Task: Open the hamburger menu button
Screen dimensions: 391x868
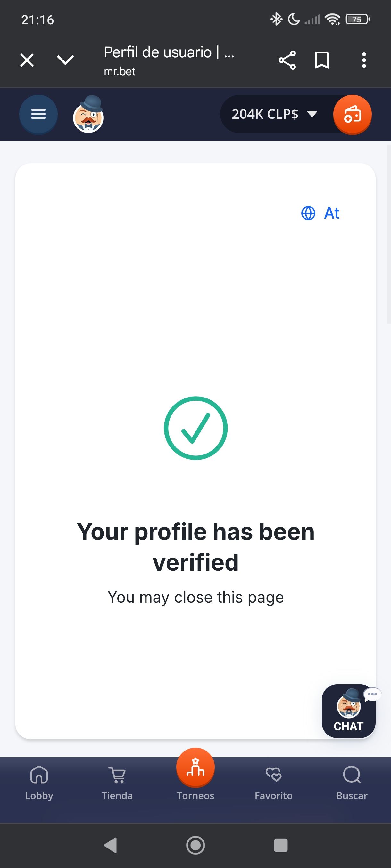Action: [x=38, y=114]
